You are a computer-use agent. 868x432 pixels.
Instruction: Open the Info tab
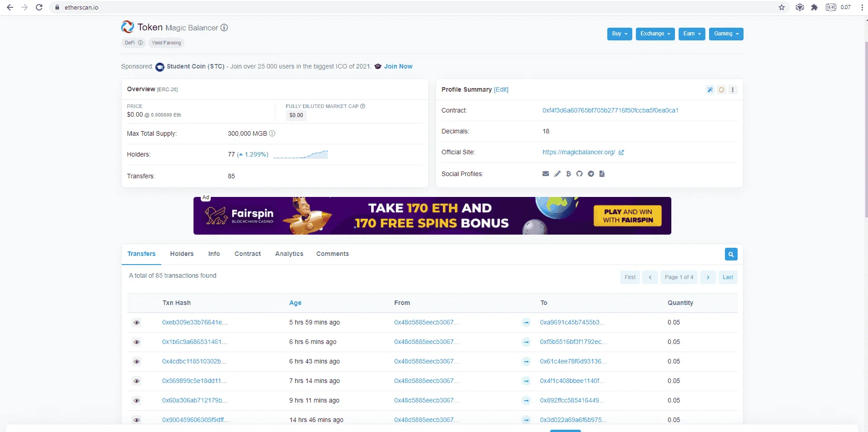pos(214,254)
